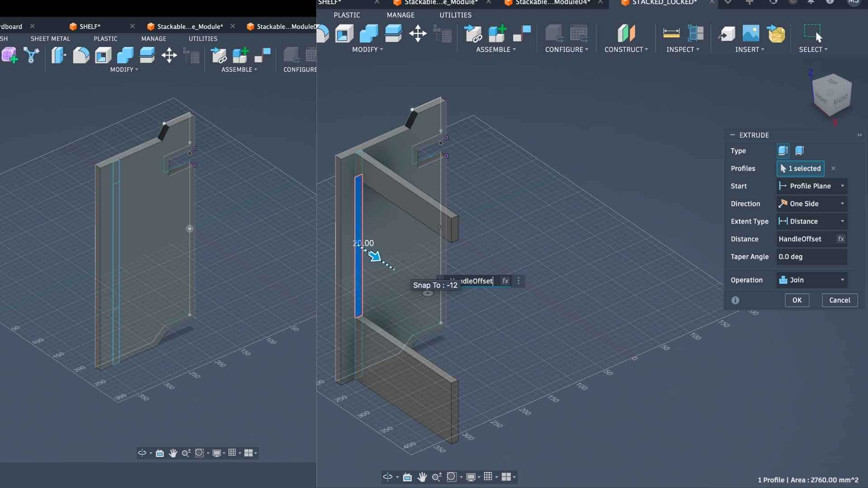Collapse the EXTRUDE panel header

point(732,135)
